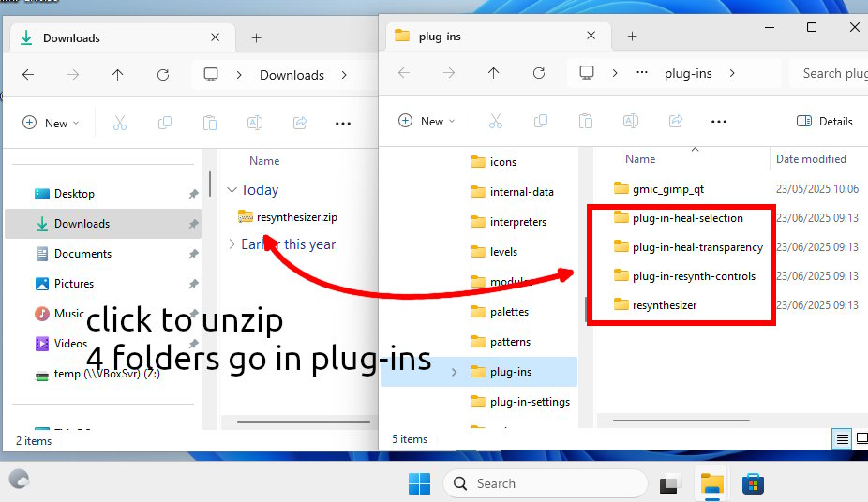This screenshot has width=868, height=502.
Task: Share item in Downloads window toolbar
Action: pos(300,123)
